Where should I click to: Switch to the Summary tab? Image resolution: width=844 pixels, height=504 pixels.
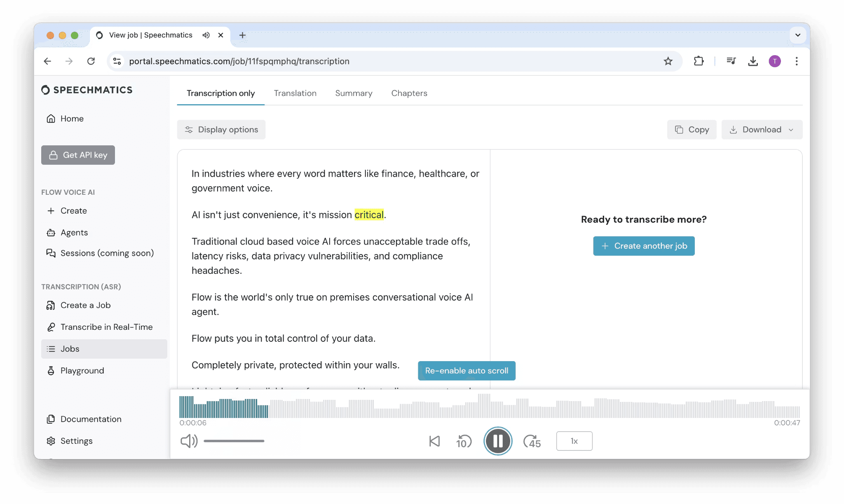coord(354,93)
